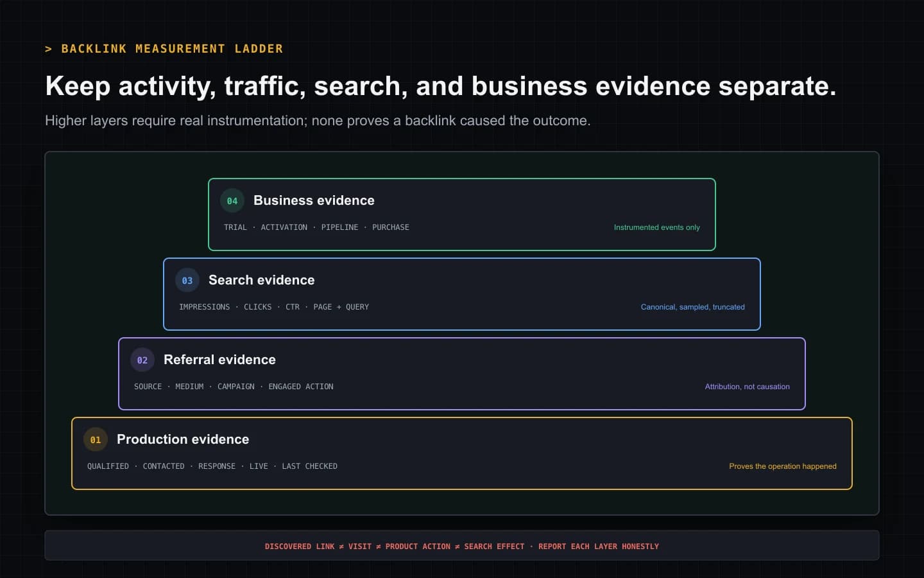The height and width of the screenshot is (578, 924).
Task: Select the Production evidence title
Action: [183, 439]
